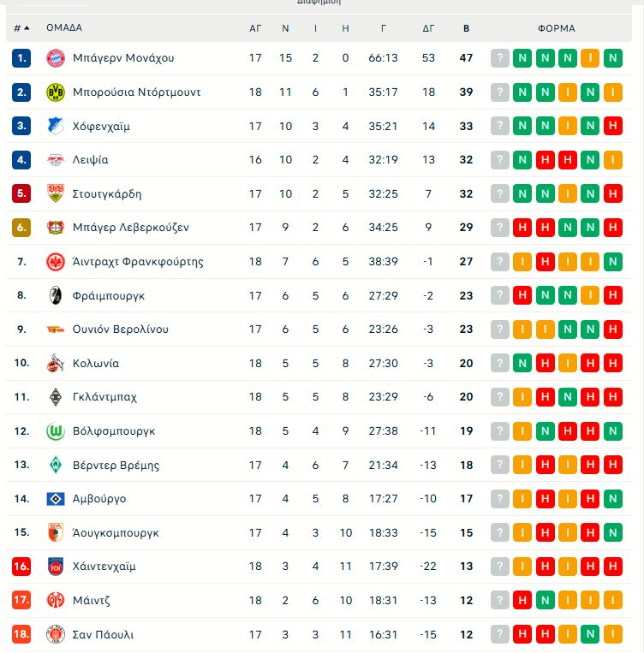Click the Bayer Leverkusen logo

56,228
